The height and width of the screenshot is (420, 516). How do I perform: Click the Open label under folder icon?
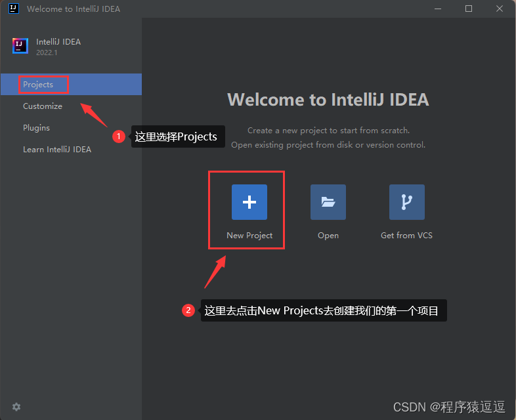(x=328, y=236)
